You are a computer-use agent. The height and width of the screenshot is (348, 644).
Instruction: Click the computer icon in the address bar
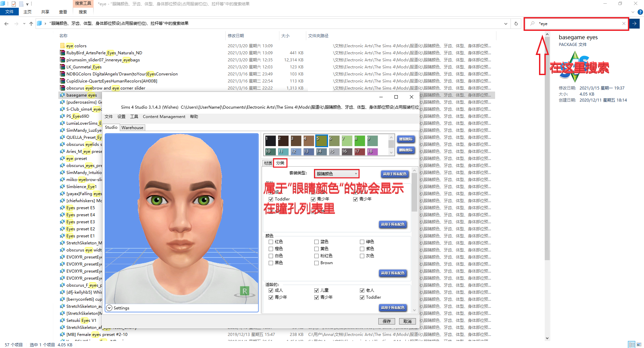pos(39,23)
